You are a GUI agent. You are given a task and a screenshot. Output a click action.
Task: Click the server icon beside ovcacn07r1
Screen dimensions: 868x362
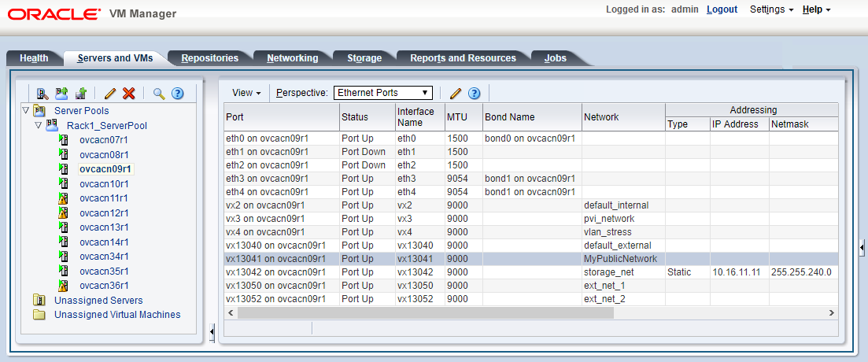[63, 139]
